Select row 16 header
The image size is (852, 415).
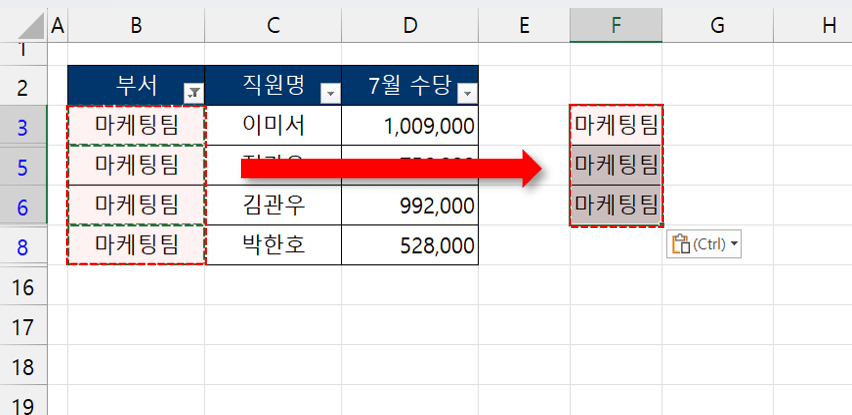point(23,287)
